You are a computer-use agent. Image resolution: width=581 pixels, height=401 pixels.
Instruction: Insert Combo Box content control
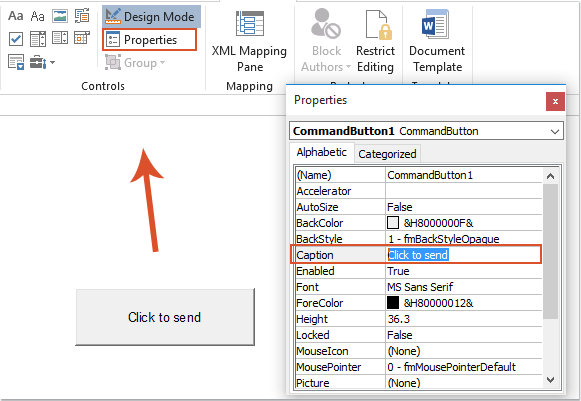(38, 39)
